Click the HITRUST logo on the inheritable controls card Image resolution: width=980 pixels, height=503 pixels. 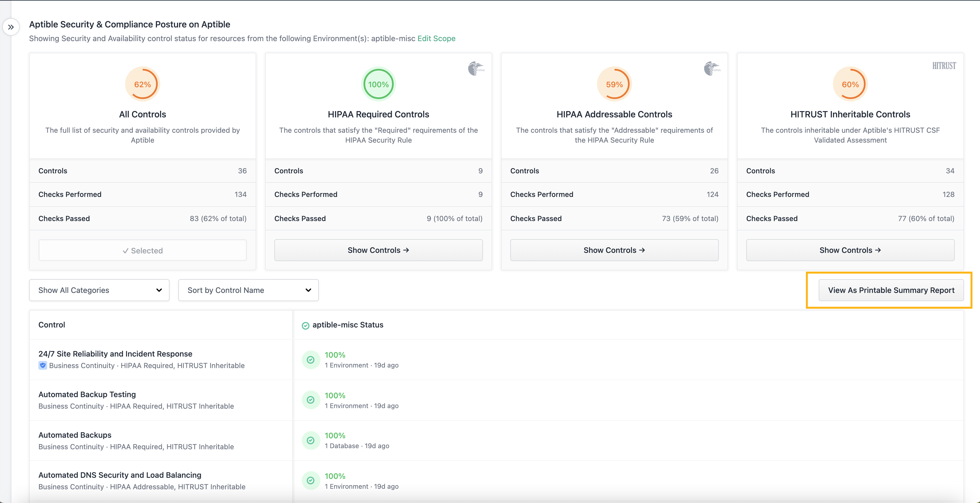[x=944, y=66]
